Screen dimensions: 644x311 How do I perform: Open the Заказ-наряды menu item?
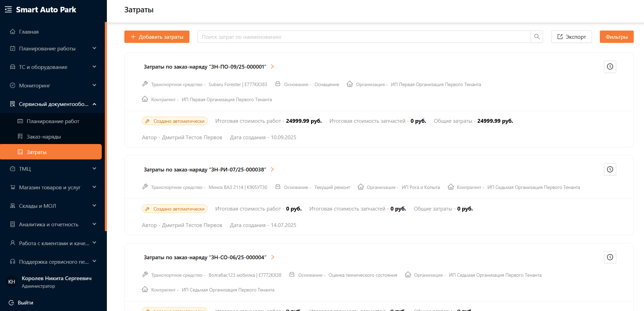tap(44, 136)
